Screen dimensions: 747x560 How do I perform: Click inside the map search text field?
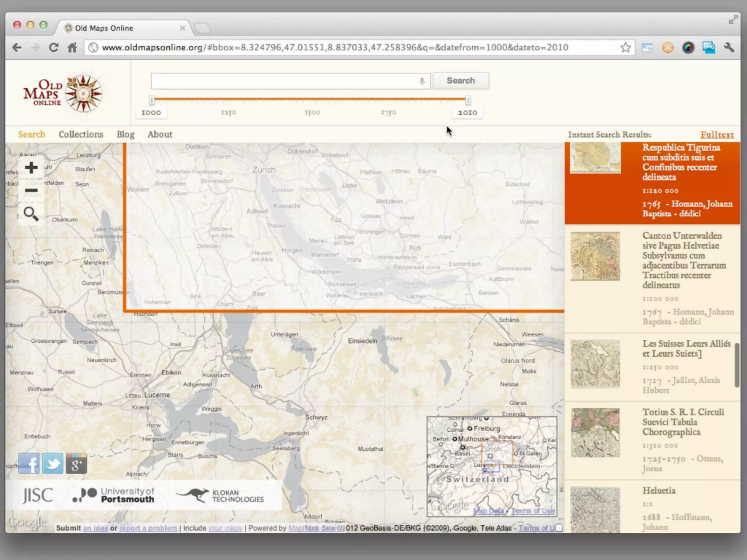click(285, 81)
